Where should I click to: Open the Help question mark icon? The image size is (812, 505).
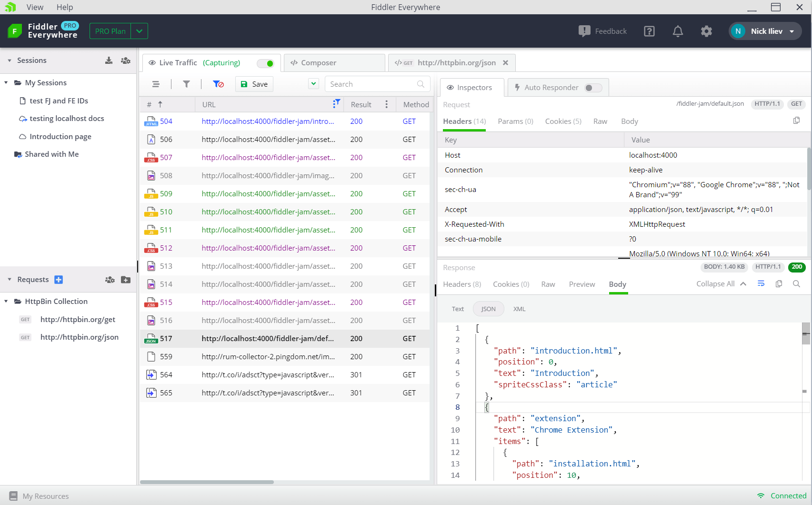649,31
